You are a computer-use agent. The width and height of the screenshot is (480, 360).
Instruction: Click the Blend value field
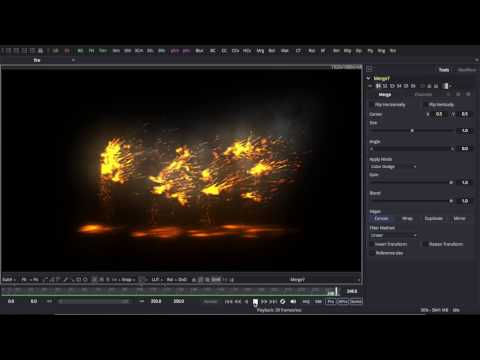[464, 201]
